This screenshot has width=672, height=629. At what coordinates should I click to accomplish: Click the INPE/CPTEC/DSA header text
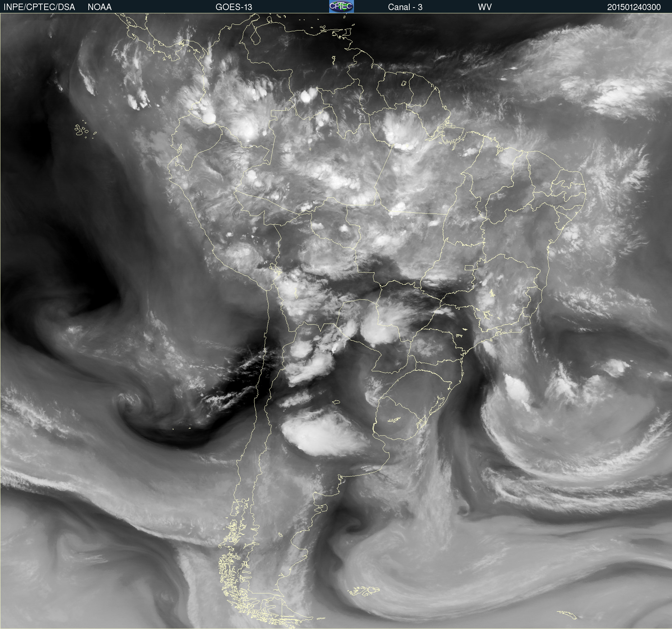point(39,7)
